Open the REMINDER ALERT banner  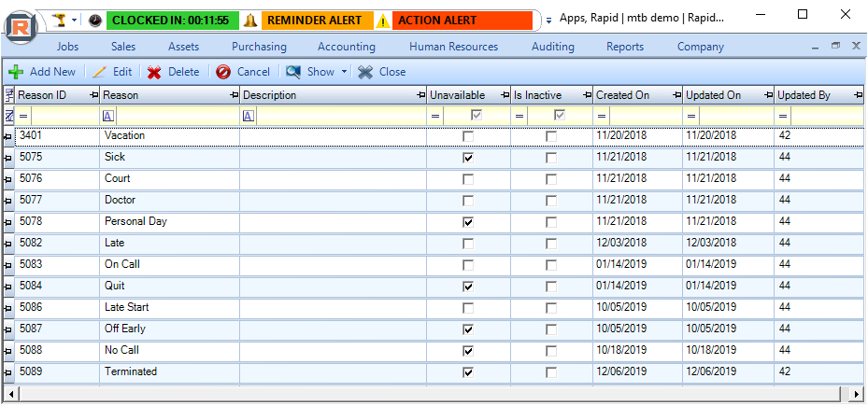pyautogui.click(x=317, y=21)
